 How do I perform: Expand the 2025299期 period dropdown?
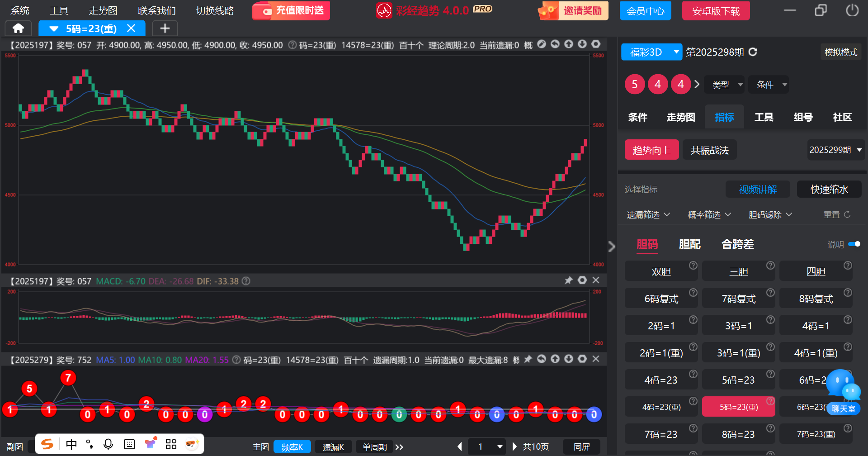point(835,150)
